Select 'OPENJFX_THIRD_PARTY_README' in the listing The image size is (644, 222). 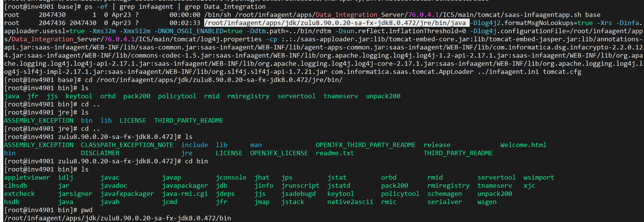point(365,145)
